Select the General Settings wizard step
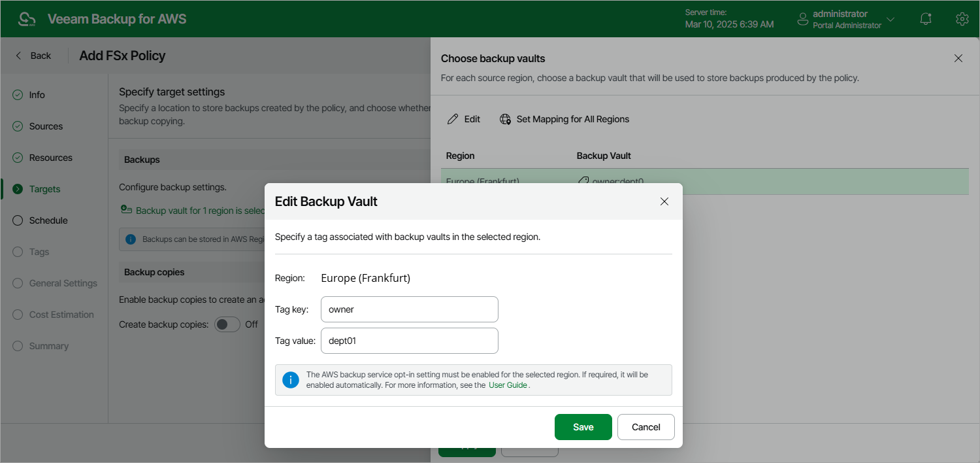Image resolution: width=980 pixels, height=463 pixels. [x=63, y=283]
